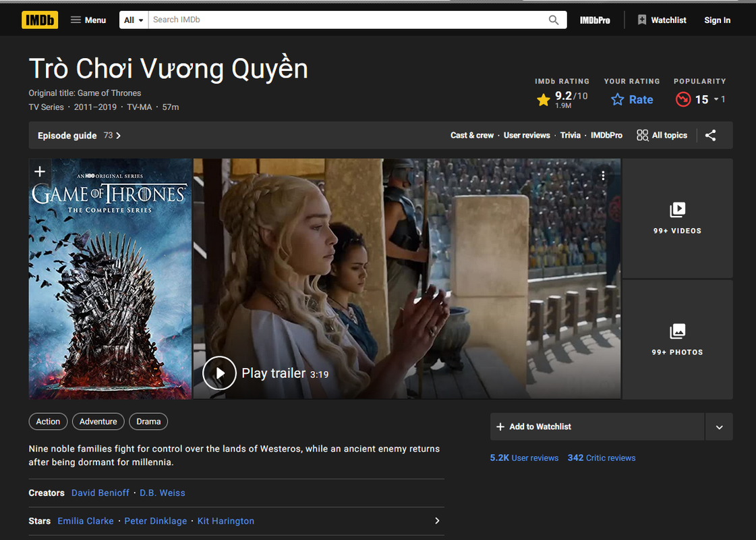Open the Watchlist in header

pos(662,20)
